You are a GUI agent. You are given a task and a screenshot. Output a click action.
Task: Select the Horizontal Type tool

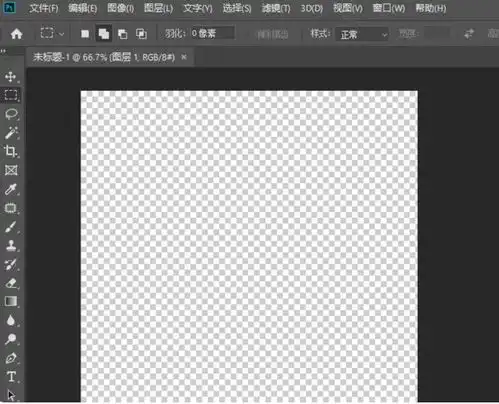coord(11,377)
